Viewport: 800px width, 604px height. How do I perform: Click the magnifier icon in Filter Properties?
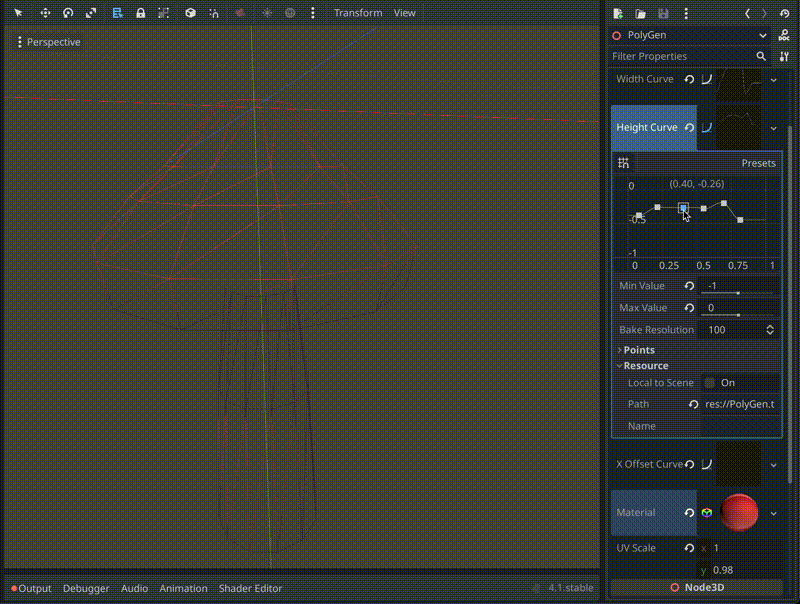(761, 56)
